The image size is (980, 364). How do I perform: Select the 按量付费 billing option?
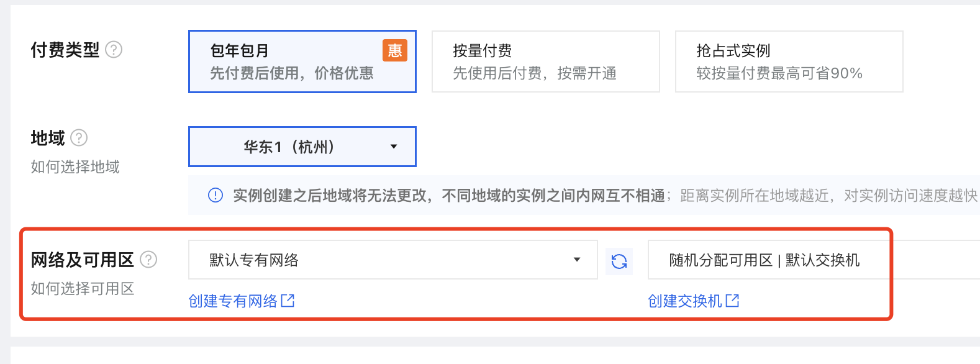(545, 61)
